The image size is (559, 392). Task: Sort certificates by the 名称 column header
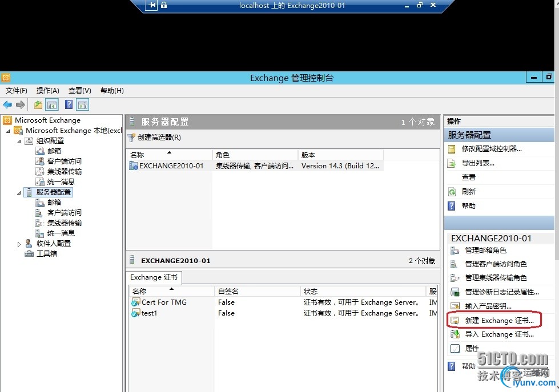tap(171, 291)
